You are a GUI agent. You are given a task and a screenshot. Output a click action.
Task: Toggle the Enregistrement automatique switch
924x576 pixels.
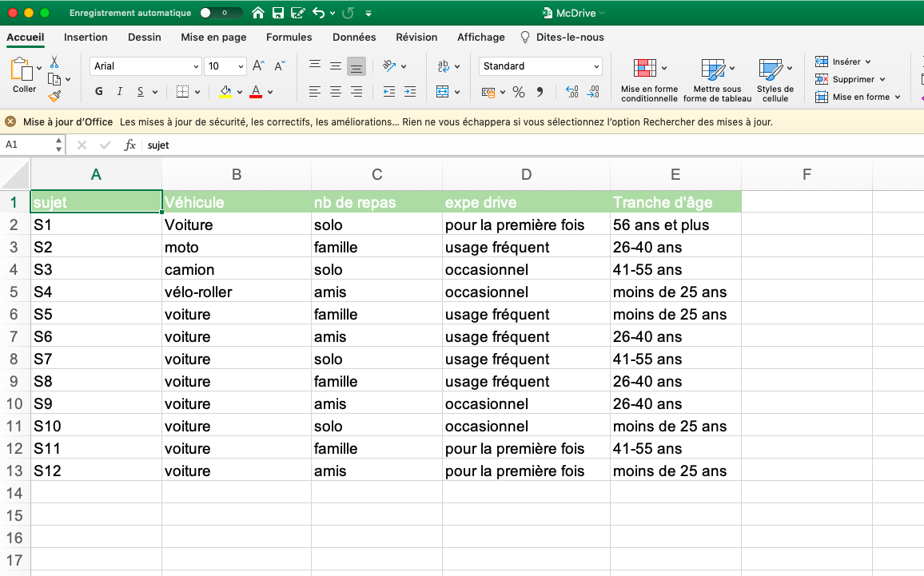point(221,13)
